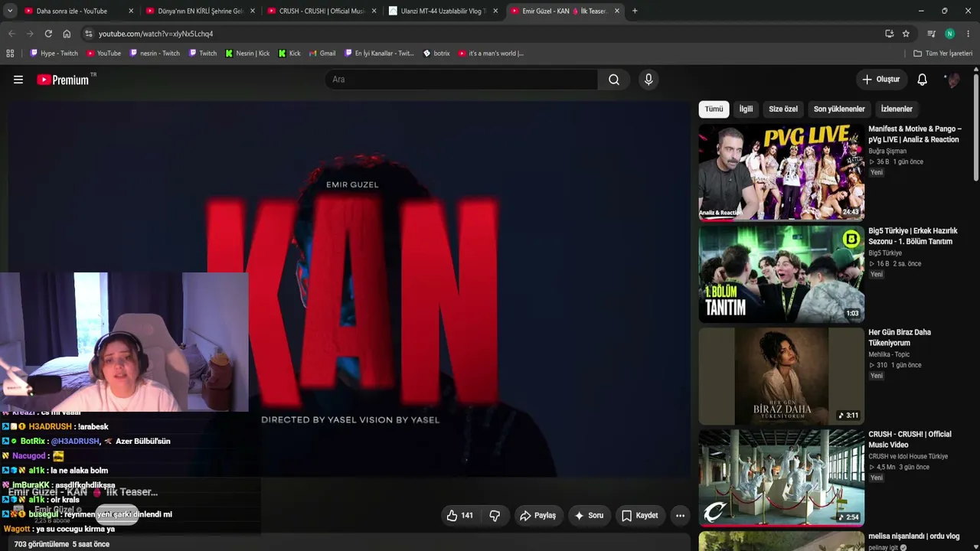Select the Son yüklenenler filter chip
Viewport: 980px width, 551px height.
click(839, 109)
